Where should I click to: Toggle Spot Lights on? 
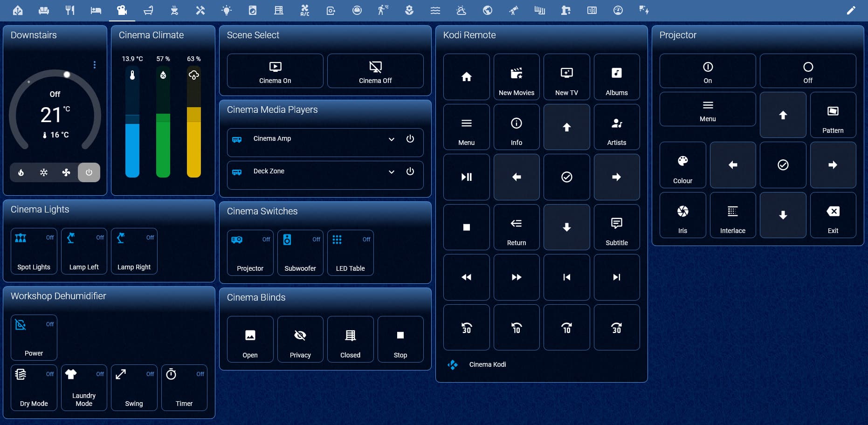[34, 251]
